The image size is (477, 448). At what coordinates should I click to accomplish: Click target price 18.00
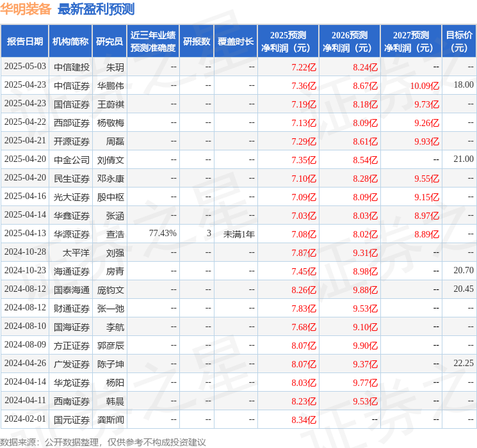point(464,85)
